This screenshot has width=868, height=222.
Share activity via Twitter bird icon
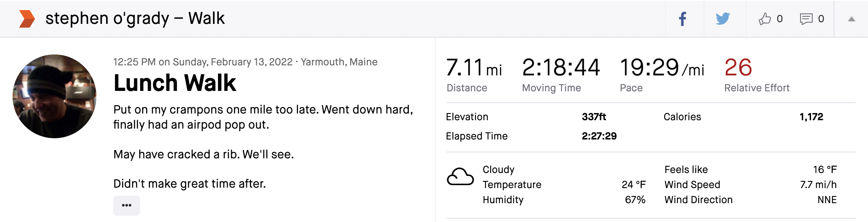pos(723,19)
